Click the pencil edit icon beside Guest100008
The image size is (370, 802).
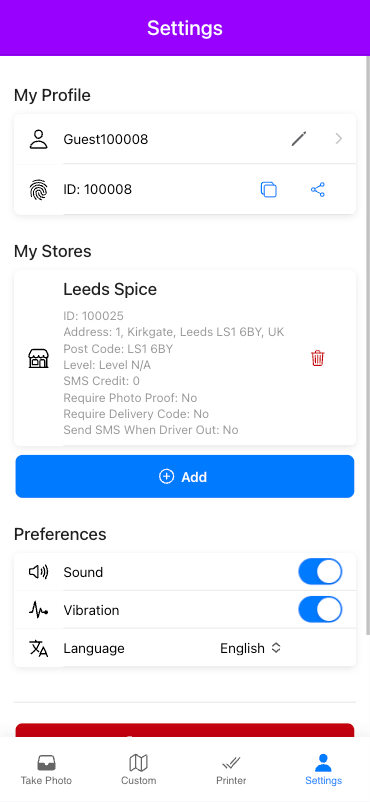299,139
